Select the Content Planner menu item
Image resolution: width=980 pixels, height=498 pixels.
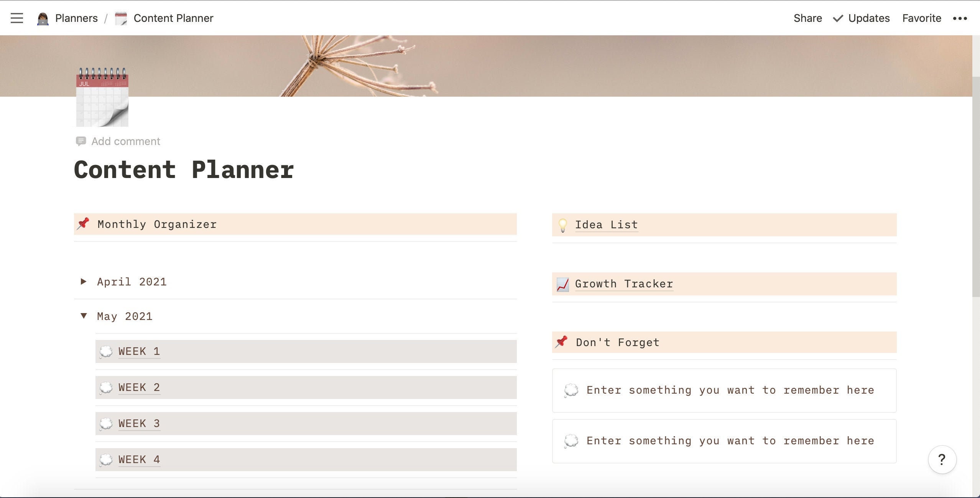173,17
